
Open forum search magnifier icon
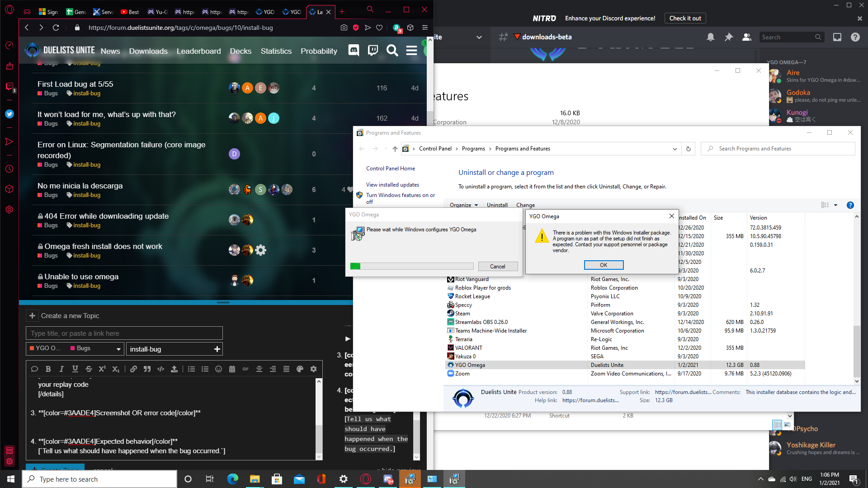pyautogui.click(x=392, y=51)
